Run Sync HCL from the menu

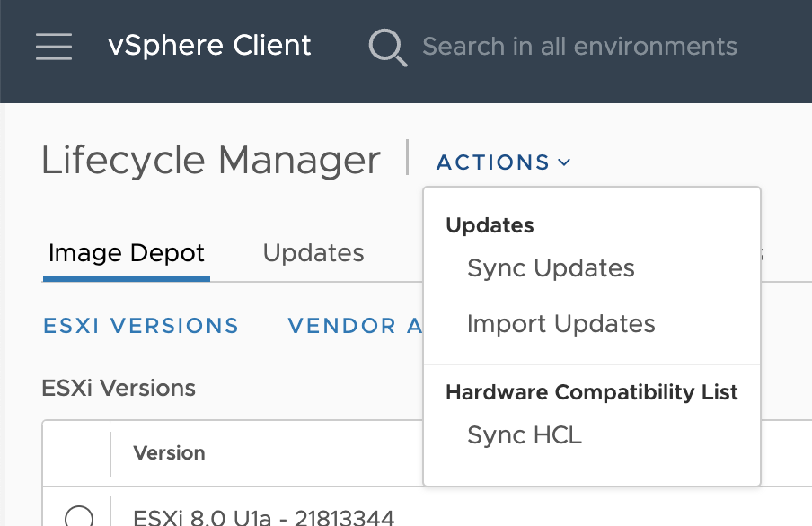tap(525, 435)
